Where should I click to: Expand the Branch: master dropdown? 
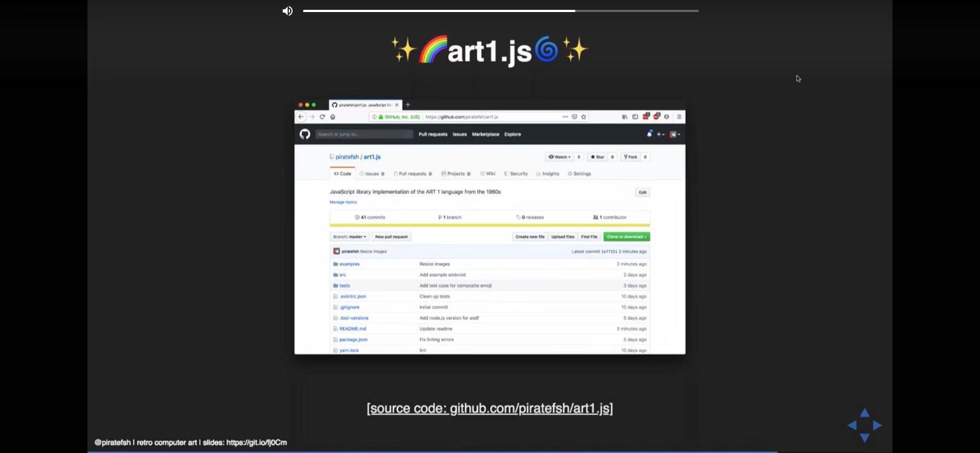coord(349,237)
